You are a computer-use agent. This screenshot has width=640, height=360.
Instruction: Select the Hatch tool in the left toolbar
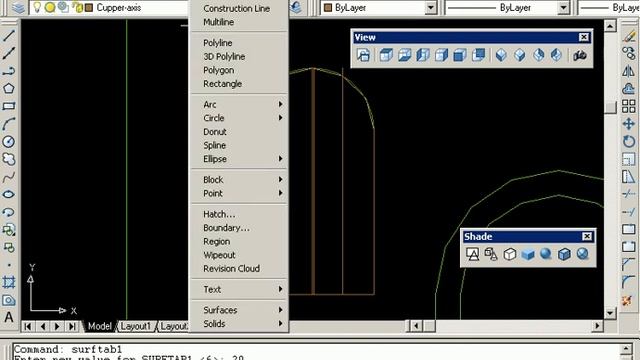pyautogui.click(x=9, y=282)
